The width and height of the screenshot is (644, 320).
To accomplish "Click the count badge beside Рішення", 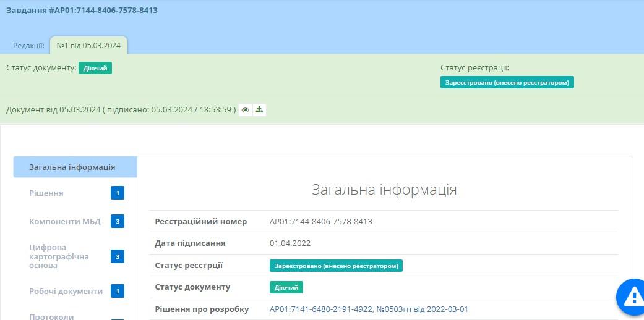I will tap(118, 193).
